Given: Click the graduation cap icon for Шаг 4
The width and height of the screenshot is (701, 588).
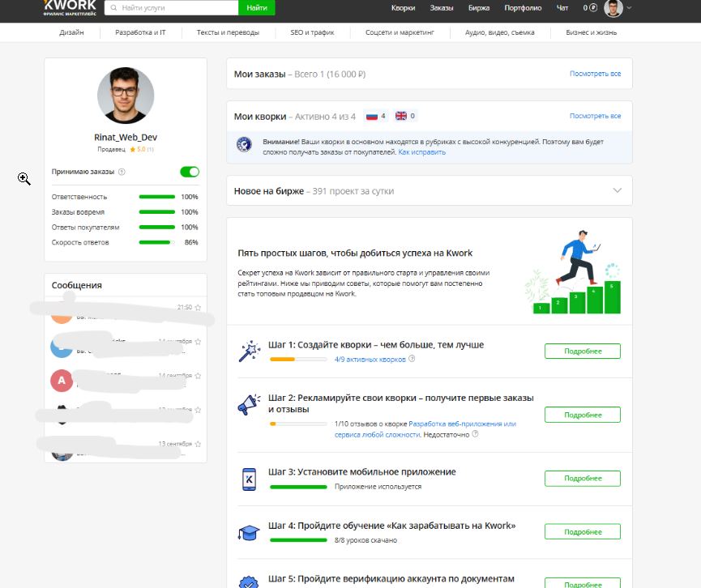Looking at the screenshot, I should (247, 532).
